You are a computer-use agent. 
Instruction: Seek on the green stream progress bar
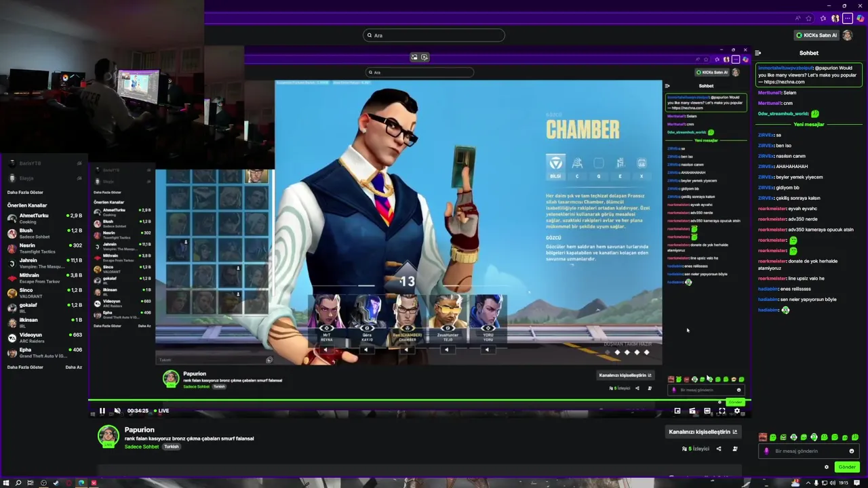click(420, 401)
